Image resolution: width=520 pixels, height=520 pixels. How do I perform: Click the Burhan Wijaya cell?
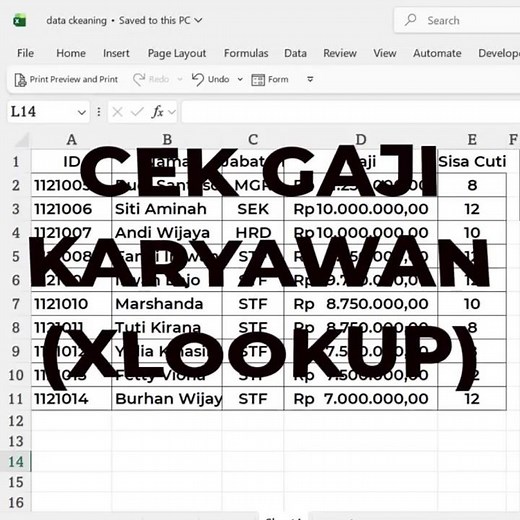[x=167, y=399]
